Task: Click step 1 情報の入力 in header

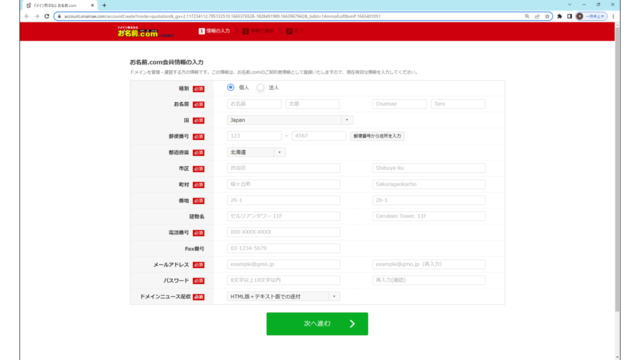Action: (x=214, y=31)
